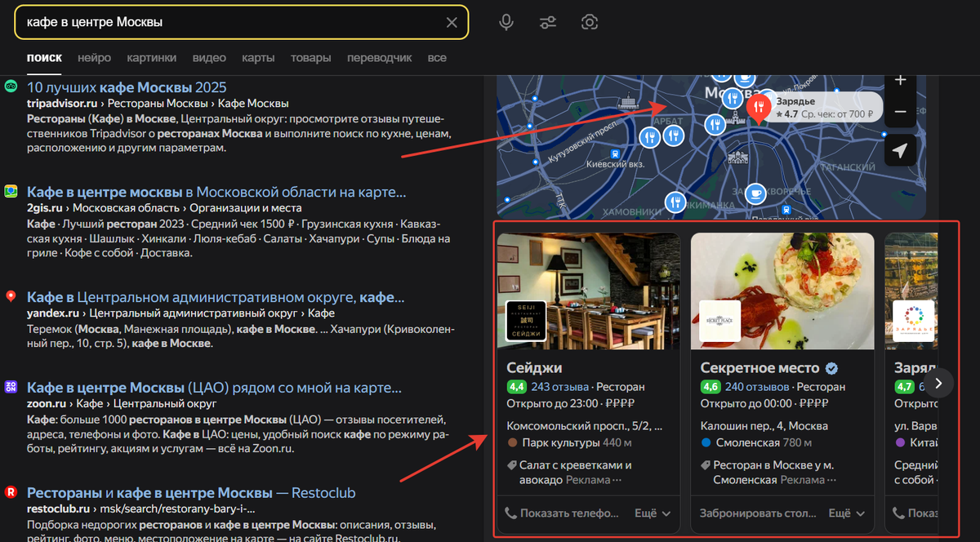The width and height of the screenshot is (980, 542).
Task: Open the Зарядье map tooltip card
Action: pos(825,107)
